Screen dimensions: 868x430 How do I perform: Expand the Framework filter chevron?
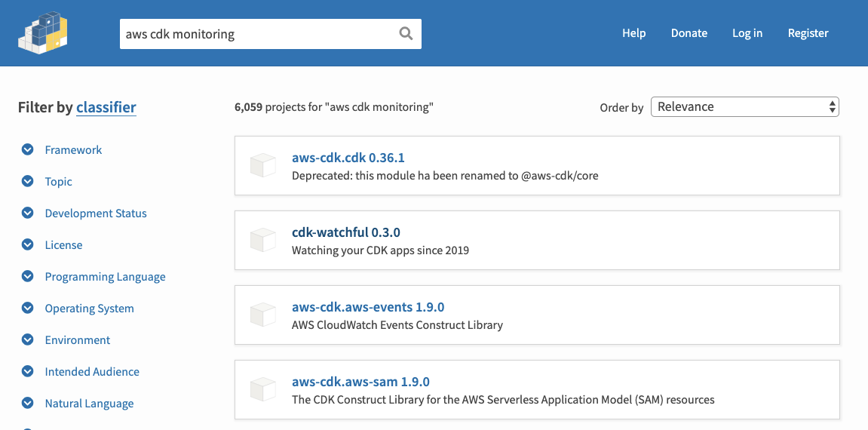pyautogui.click(x=28, y=149)
